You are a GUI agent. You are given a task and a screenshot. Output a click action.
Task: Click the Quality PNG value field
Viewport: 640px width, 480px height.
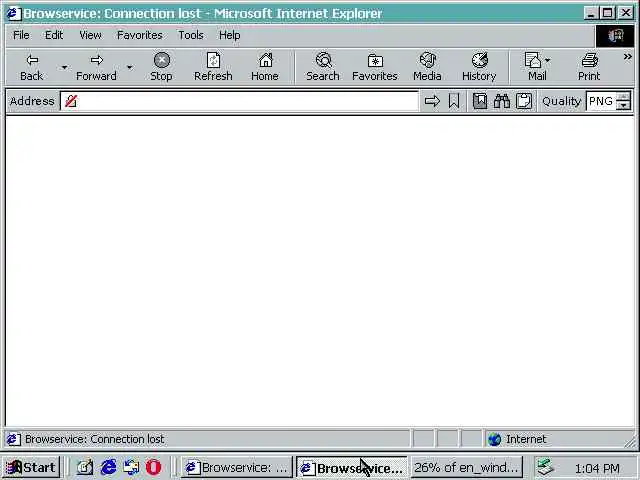click(x=601, y=101)
